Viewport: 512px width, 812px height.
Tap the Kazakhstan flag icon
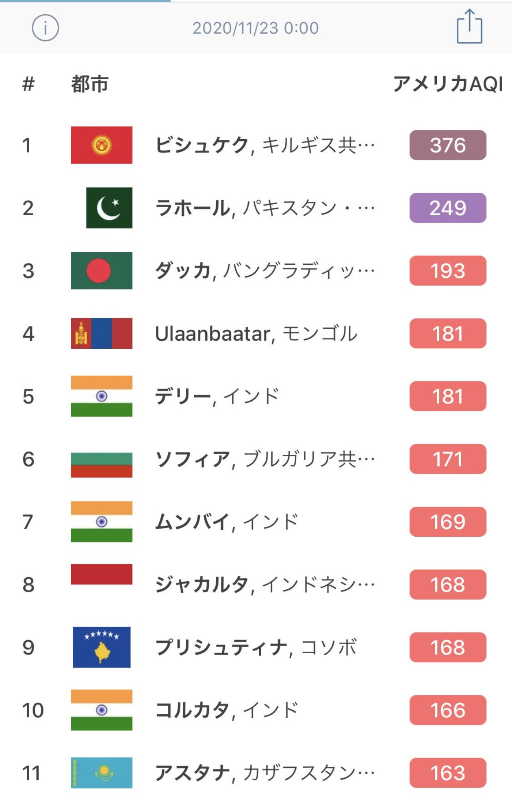[102, 773]
